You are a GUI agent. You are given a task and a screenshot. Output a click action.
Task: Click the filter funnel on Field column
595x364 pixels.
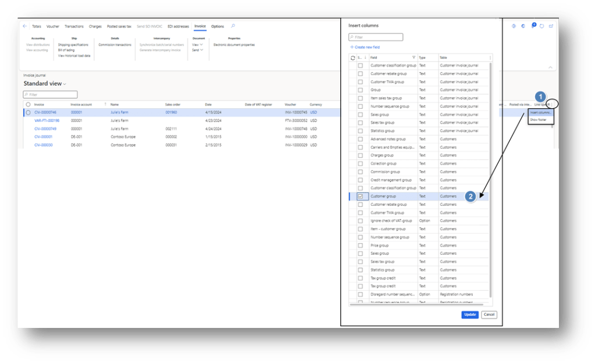414,58
